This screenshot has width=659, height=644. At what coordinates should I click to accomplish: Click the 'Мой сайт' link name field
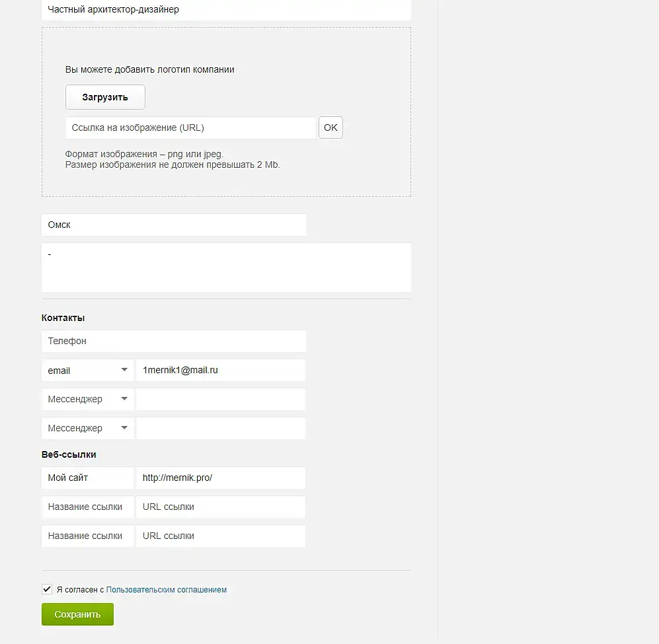[x=87, y=478]
